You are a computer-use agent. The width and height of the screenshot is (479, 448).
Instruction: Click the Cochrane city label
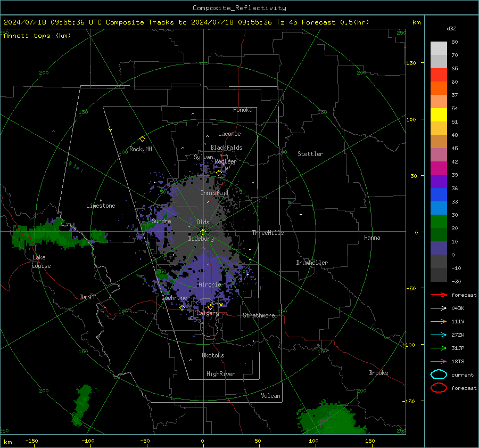pos(174,298)
